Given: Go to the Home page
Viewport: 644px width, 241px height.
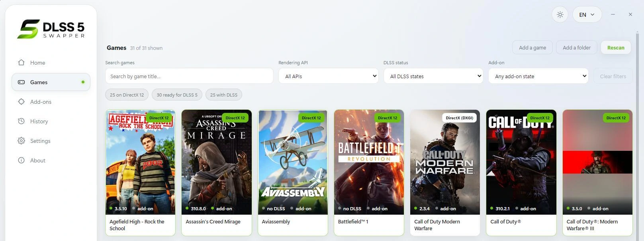Looking at the screenshot, I should [x=51, y=63].
